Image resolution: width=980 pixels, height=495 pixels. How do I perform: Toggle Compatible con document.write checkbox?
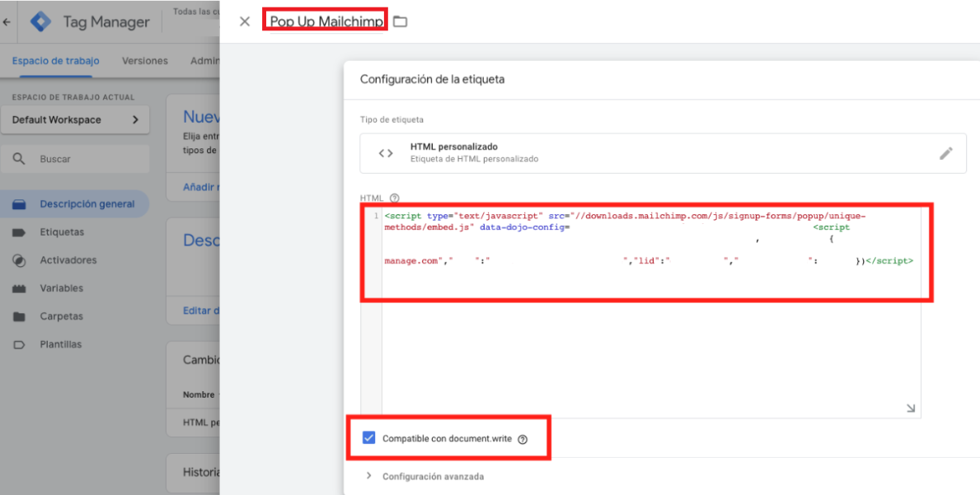[x=368, y=438]
